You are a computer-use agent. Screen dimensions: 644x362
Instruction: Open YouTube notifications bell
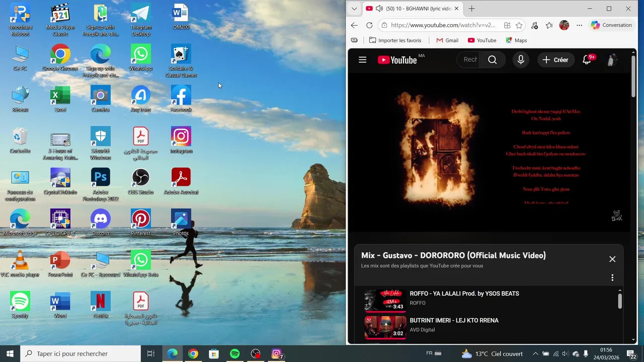pyautogui.click(x=587, y=60)
